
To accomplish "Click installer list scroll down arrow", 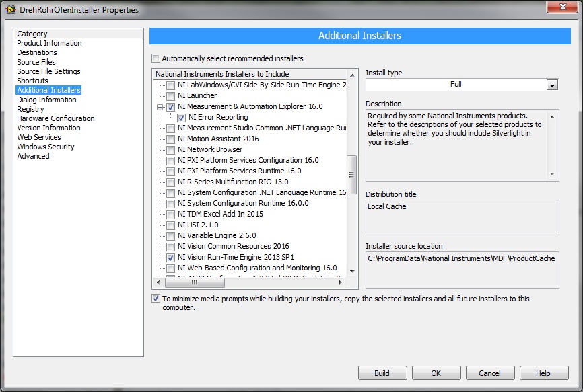I will tap(351, 272).
